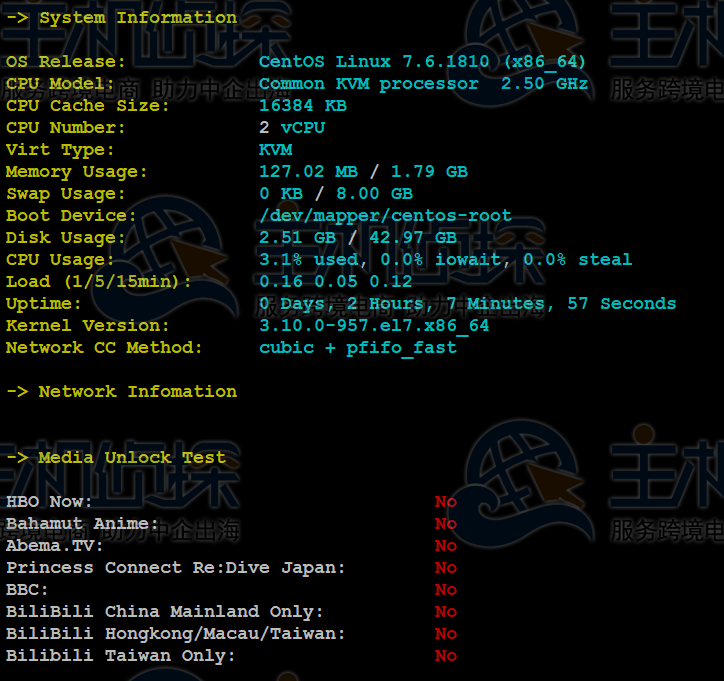Image resolution: width=724 pixels, height=681 pixels.
Task: Click the CPU Usage 3.1% used text
Action: pyautogui.click(x=308, y=259)
